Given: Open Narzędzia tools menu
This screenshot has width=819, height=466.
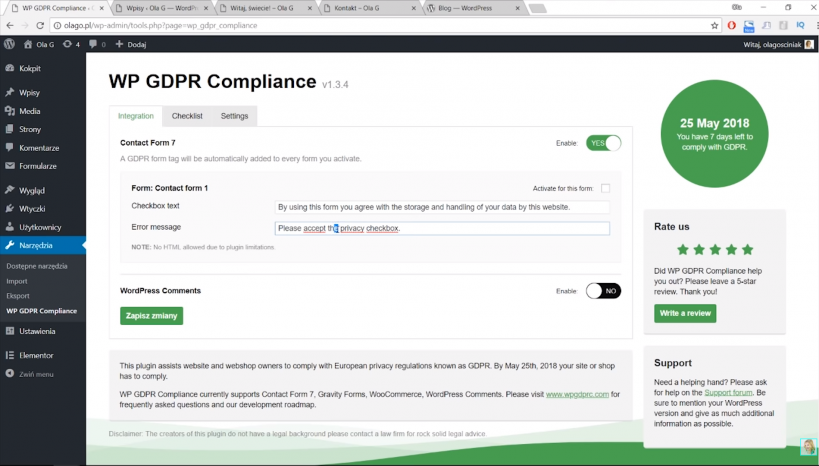Looking at the screenshot, I should 43,245.
